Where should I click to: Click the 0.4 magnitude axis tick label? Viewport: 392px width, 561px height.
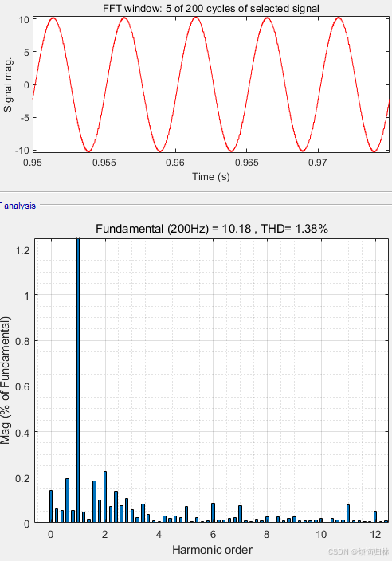[22, 432]
